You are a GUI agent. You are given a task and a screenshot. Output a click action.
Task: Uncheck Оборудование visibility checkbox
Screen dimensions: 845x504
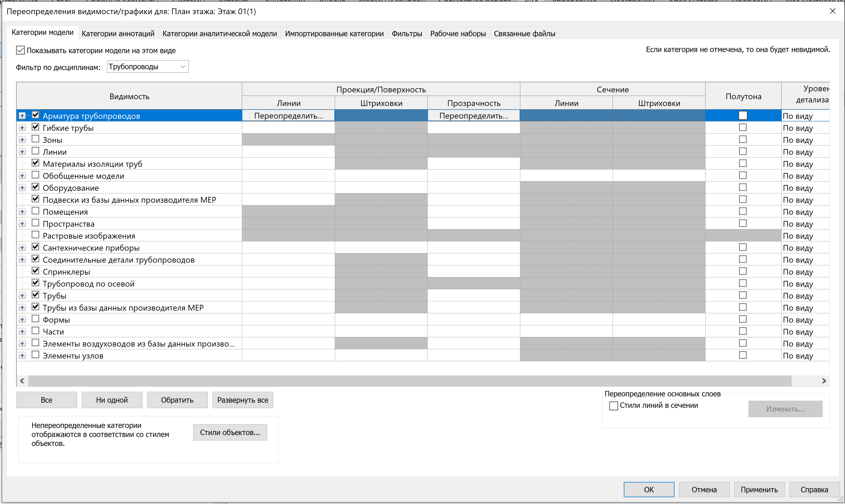tap(35, 187)
